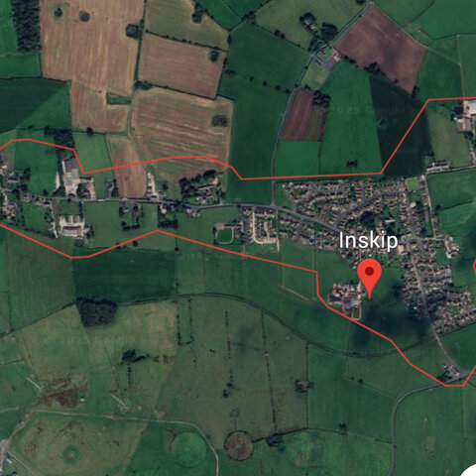
Task: Click the farmyard at top-right edge
Action: [x=466, y=116]
